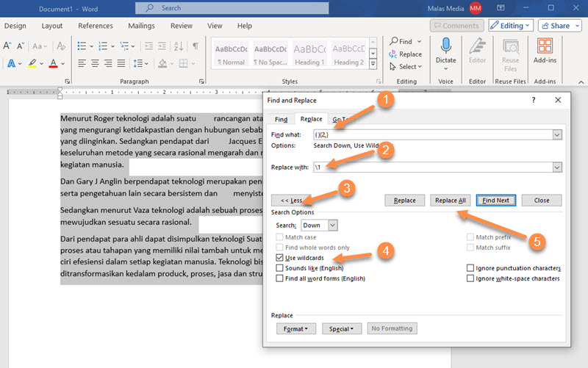The width and height of the screenshot is (588, 368).
Task: Click the Bullets list icon
Action: 82,46
